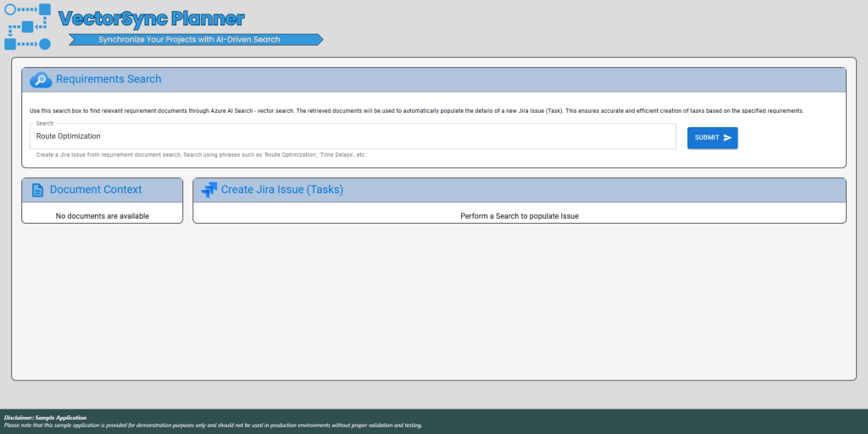Click the small 'Search' field label

[44, 124]
